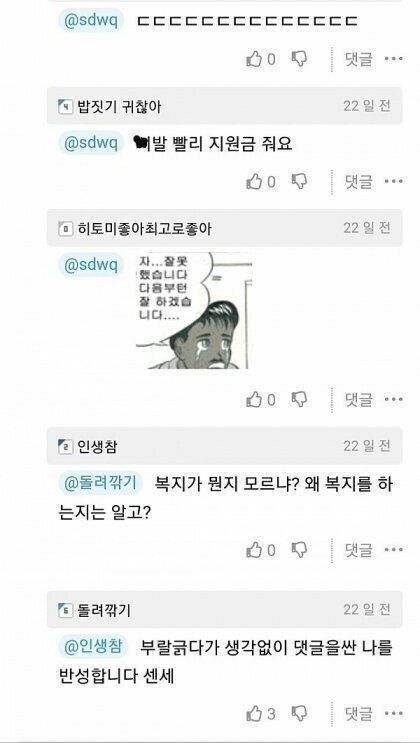Click 댓글 reply under the 반성합니다 comment
The height and width of the screenshot is (743, 420).
click(x=358, y=714)
